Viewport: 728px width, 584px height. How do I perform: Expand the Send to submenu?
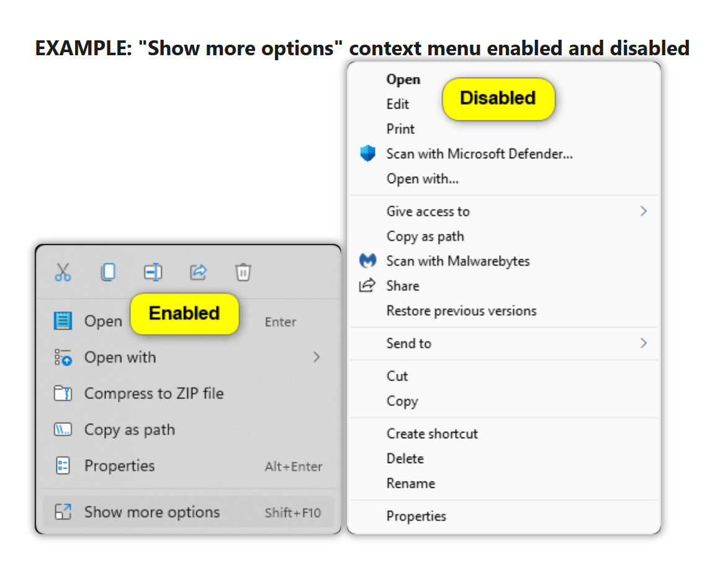click(x=644, y=343)
